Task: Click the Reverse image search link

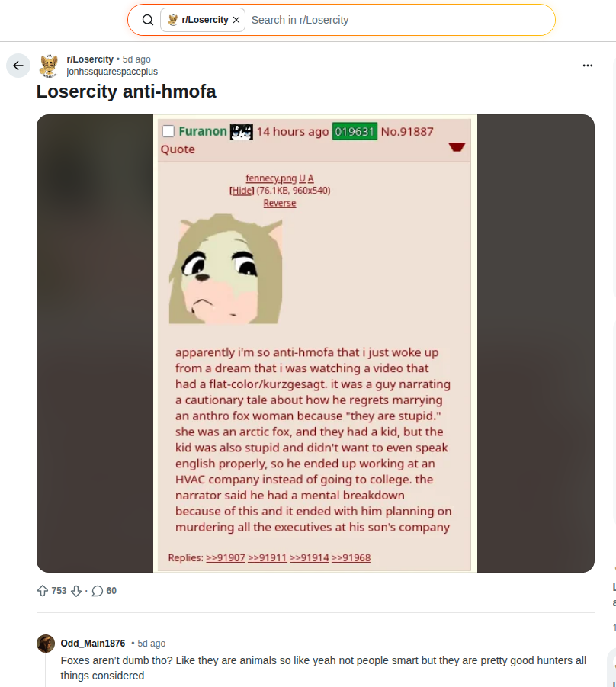Action: [280, 204]
